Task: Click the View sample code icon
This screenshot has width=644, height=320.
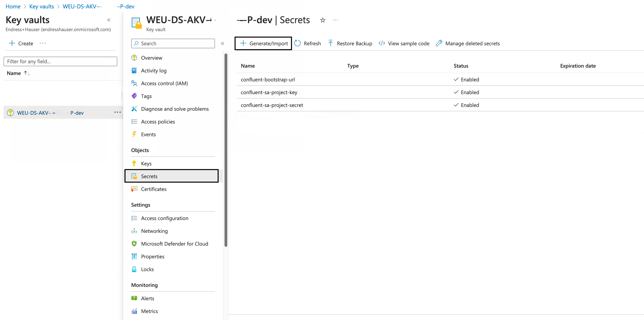Action: point(381,43)
